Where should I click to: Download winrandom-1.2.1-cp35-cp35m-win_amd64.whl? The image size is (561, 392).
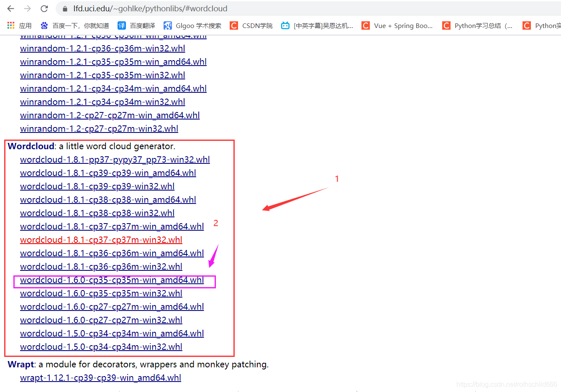pos(113,62)
